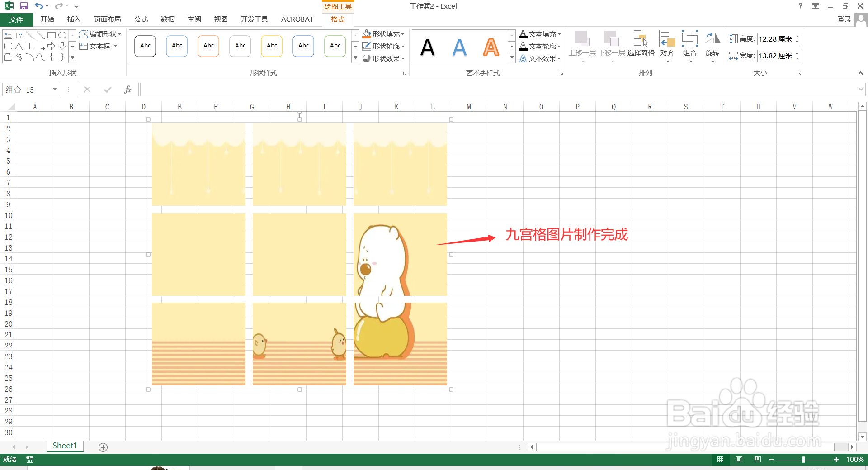Click the Sign in (登录) link

click(x=844, y=19)
